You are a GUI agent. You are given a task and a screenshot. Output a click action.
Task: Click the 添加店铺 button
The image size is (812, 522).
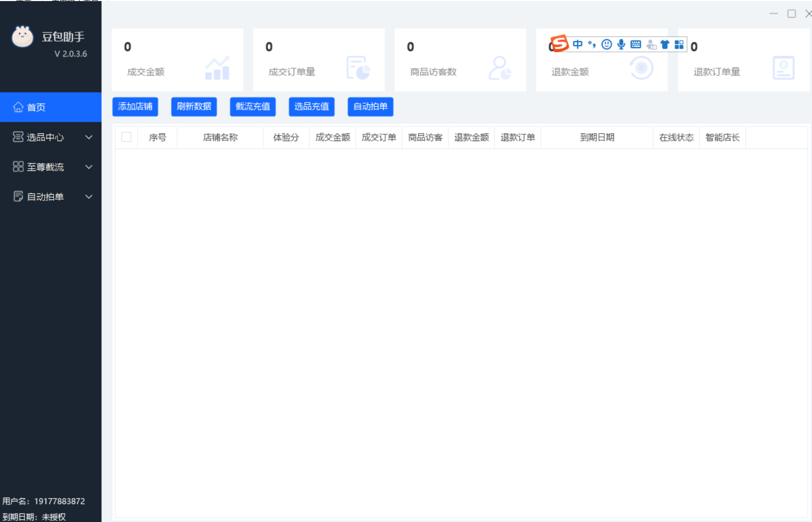[x=135, y=106]
